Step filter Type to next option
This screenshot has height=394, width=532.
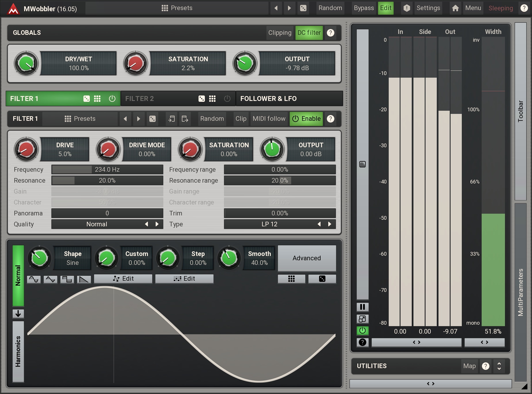click(x=330, y=224)
